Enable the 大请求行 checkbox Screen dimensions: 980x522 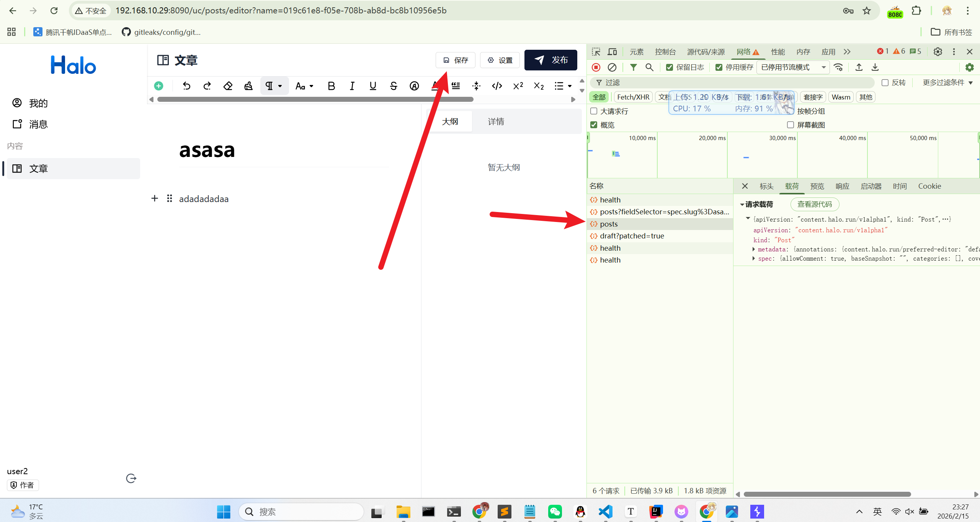coord(594,111)
